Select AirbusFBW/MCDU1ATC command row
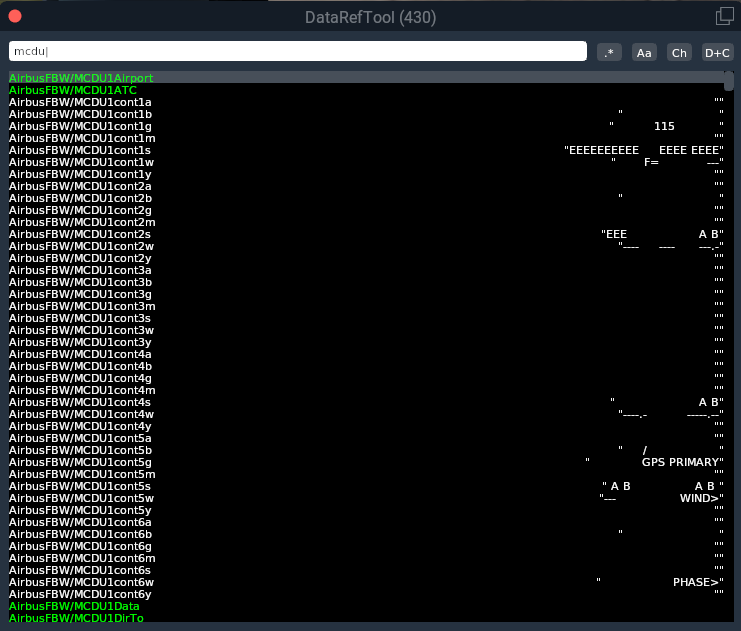This screenshot has width=741, height=631. click(366, 90)
